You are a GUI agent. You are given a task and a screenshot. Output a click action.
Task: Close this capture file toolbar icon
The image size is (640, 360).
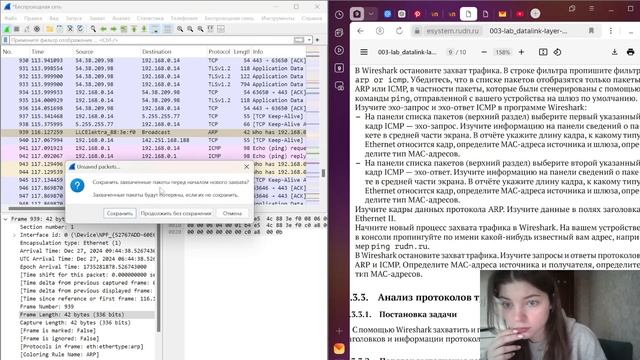coord(70,29)
